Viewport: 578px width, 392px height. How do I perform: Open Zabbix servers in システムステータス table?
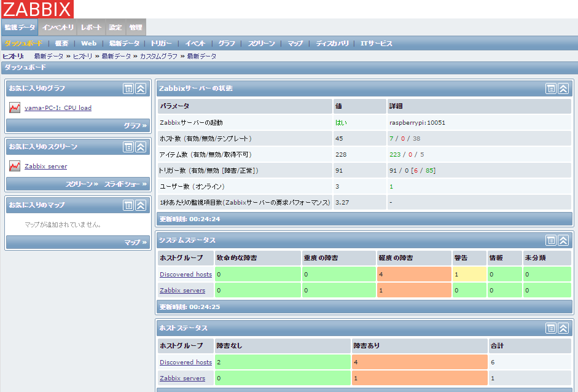pyautogui.click(x=182, y=290)
